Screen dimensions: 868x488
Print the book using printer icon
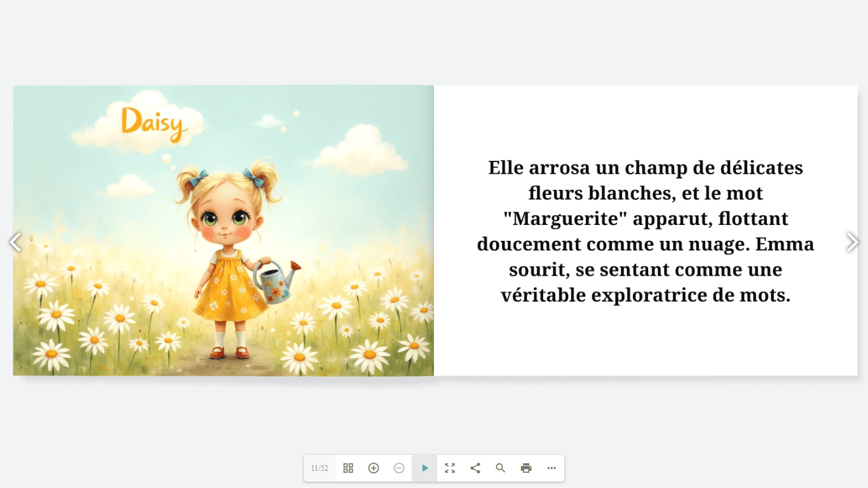coord(526,468)
